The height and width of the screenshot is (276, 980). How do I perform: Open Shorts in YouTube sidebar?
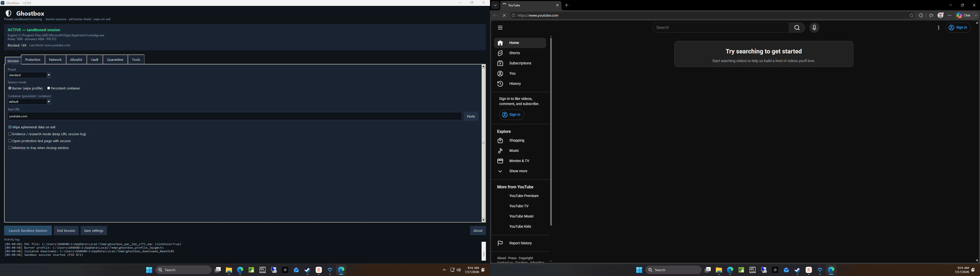coord(520,53)
